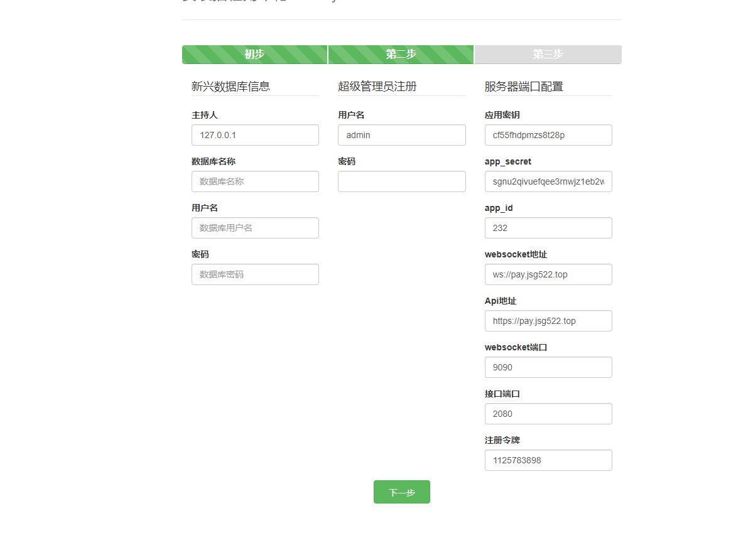
Task: Click the 新兴数据库信息 section heading
Action: click(x=230, y=86)
